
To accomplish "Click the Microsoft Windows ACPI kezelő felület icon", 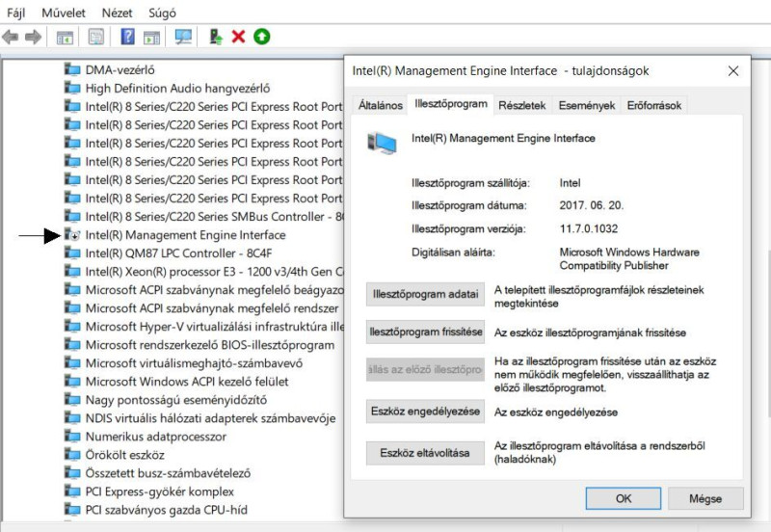I will pyautogui.click(x=72, y=381).
